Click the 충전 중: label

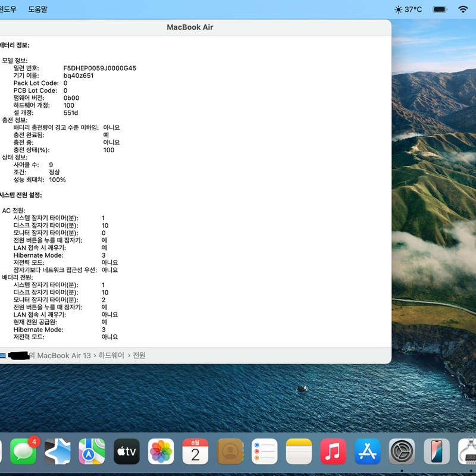tap(23, 142)
